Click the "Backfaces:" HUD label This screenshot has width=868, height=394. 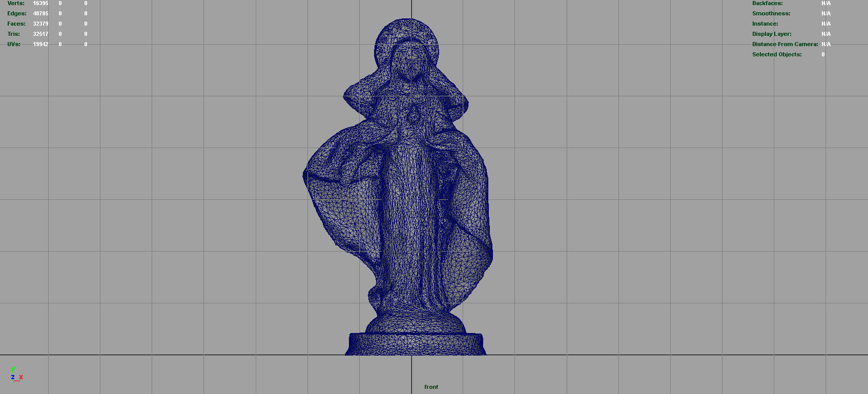767,3
